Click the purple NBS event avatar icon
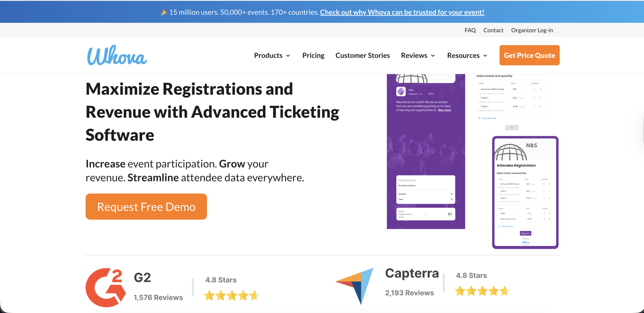This screenshot has height=313, width=644. 401,91
